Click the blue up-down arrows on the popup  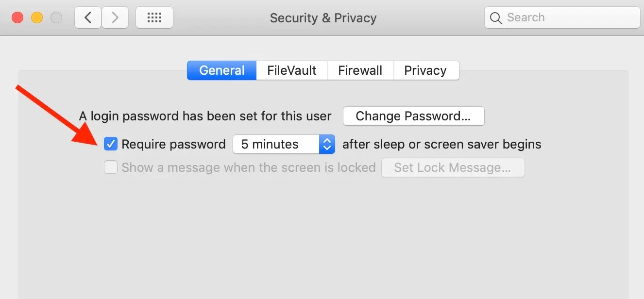tap(327, 144)
